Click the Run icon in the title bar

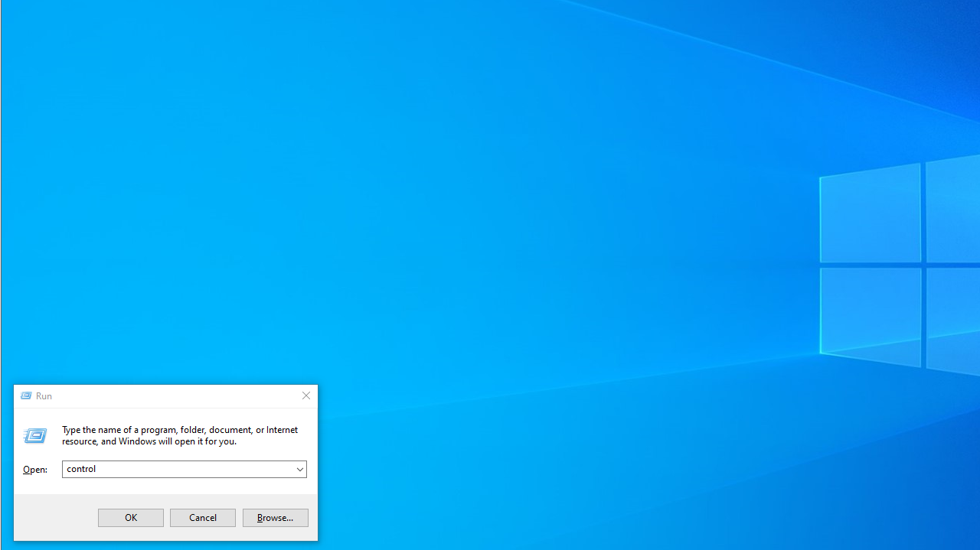pyautogui.click(x=26, y=395)
